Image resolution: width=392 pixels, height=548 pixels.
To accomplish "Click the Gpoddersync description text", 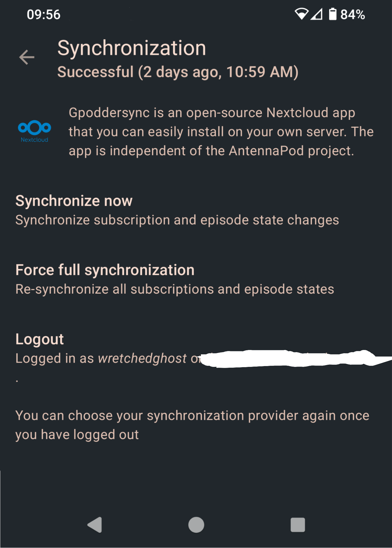I will [x=220, y=132].
